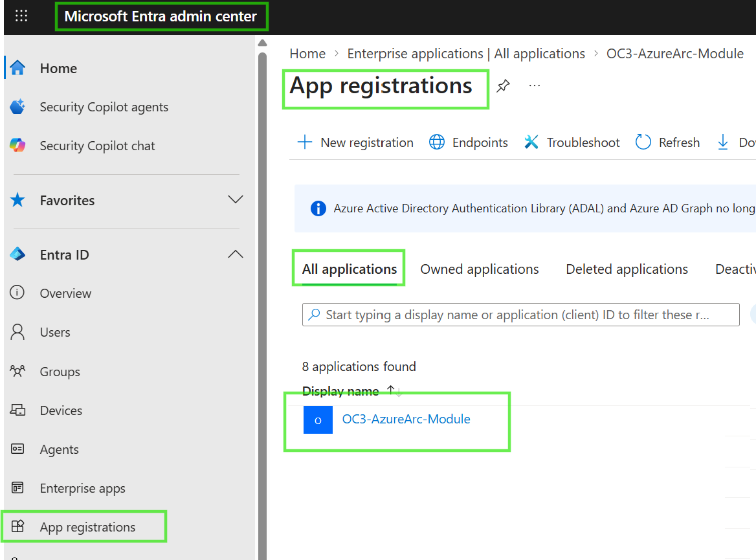Open Enterprise applications breadcrumb link
The width and height of the screenshot is (756, 560).
(x=466, y=54)
